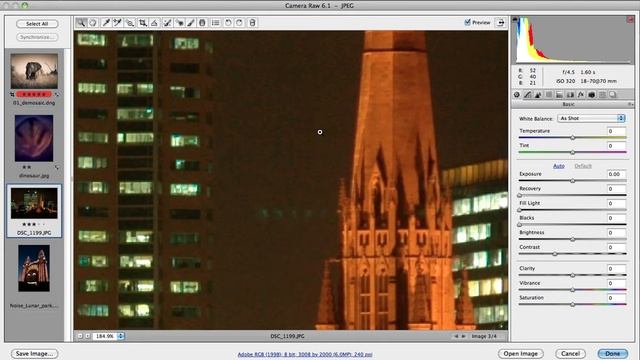This screenshot has height=360, width=640.
Task: Click the Fill Light value field
Action: coord(616,203)
